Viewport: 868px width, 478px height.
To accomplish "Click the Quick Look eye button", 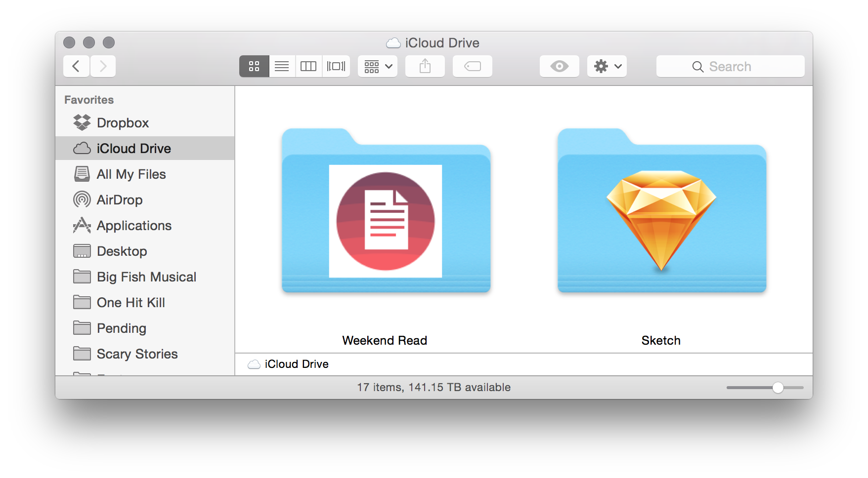I will click(560, 66).
